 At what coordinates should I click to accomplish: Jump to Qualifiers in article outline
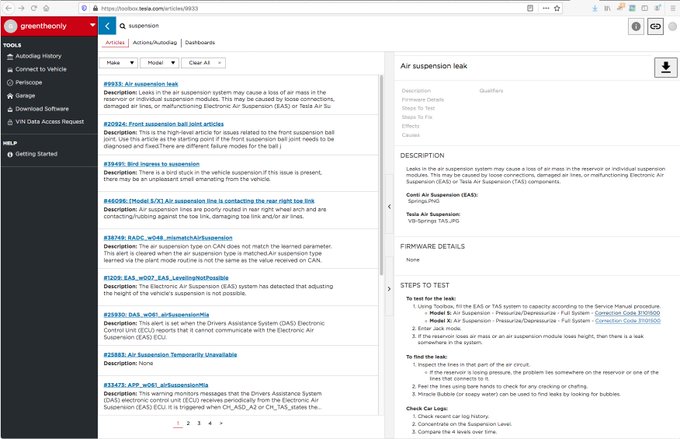click(491, 91)
